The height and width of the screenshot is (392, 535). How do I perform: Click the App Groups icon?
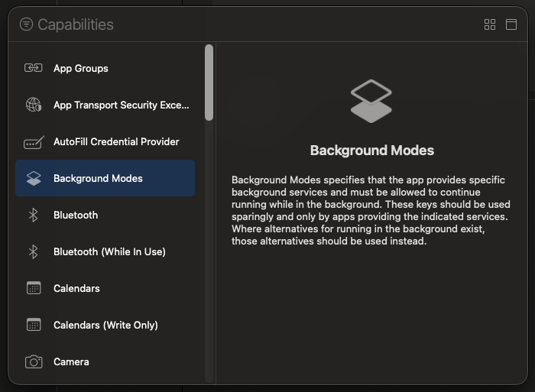pos(34,68)
